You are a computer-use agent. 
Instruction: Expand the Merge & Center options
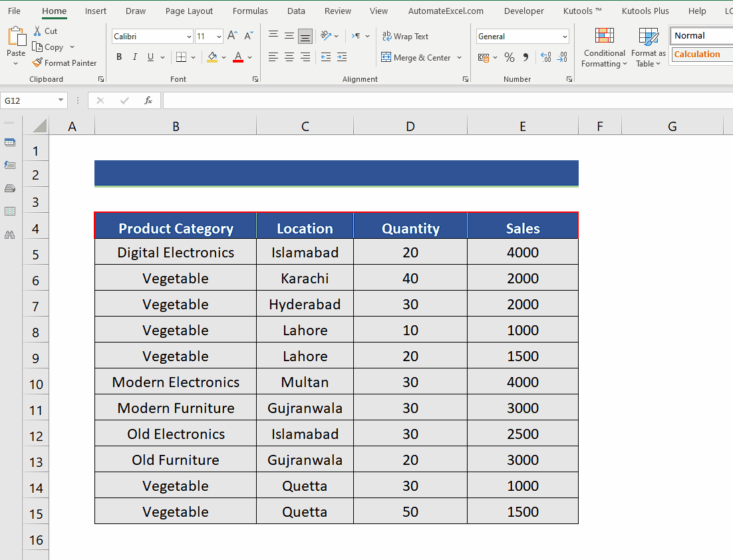pos(459,58)
